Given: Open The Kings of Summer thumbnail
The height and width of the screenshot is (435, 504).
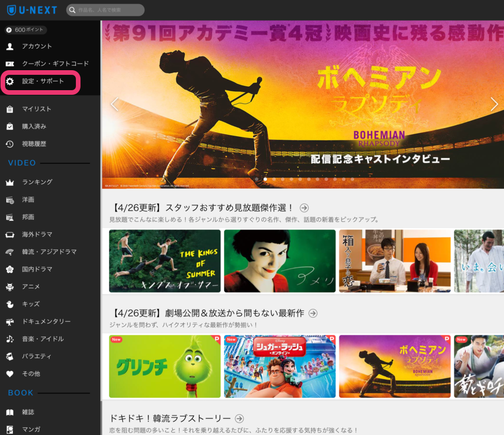Looking at the screenshot, I should click(x=165, y=261).
